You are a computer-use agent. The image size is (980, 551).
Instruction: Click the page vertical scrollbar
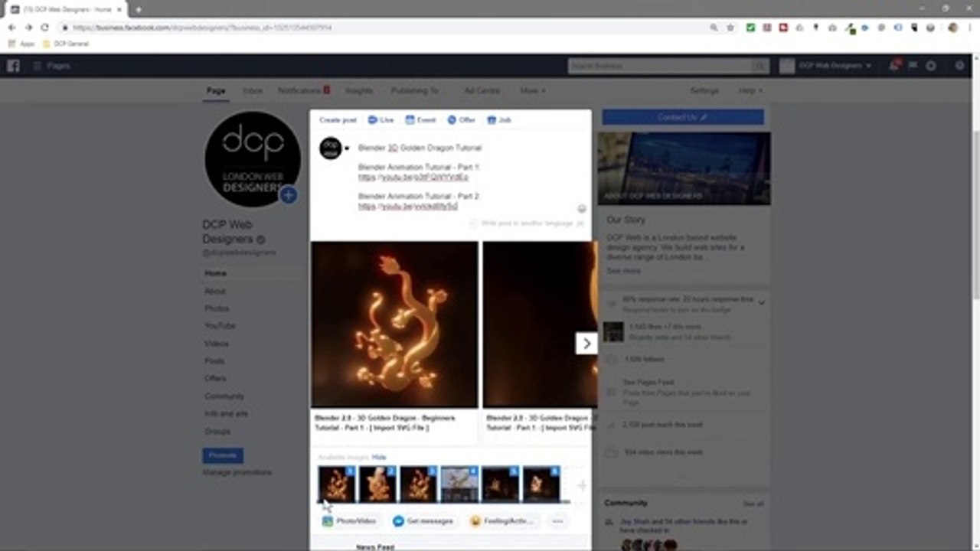[x=975, y=214]
